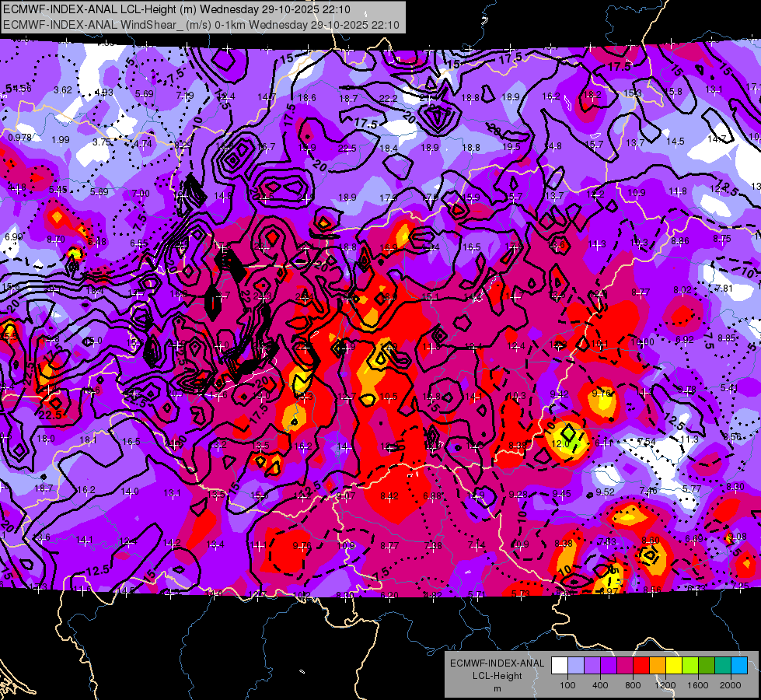This screenshot has height=700, width=761.
Task: Click the grid value '0.978'
Action: 20,138
